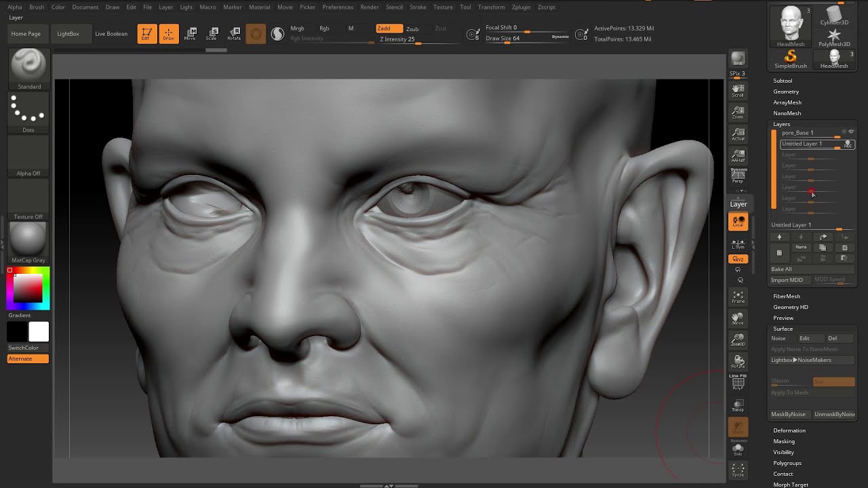The height and width of the screenshot is (488, 868).
Task: Toggle Ghost transparency mode
Action: pyautogui.click(x=738, y=427)
